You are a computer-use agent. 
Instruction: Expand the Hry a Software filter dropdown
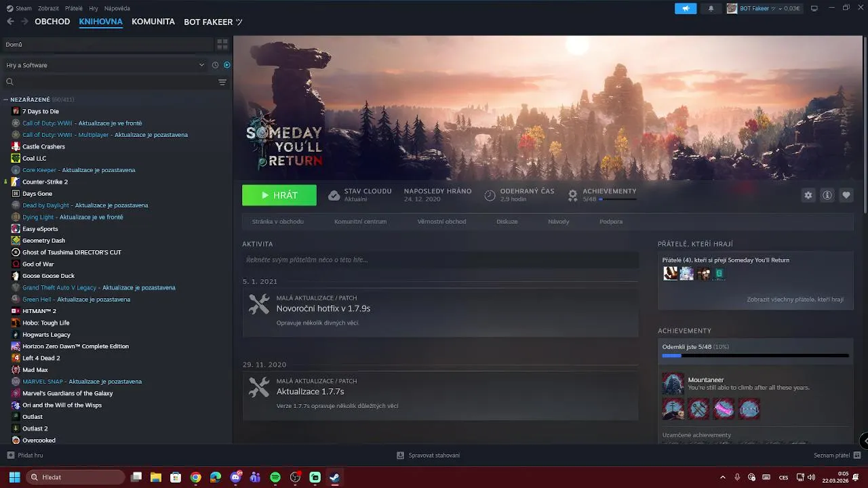click(x=104, y=65)
